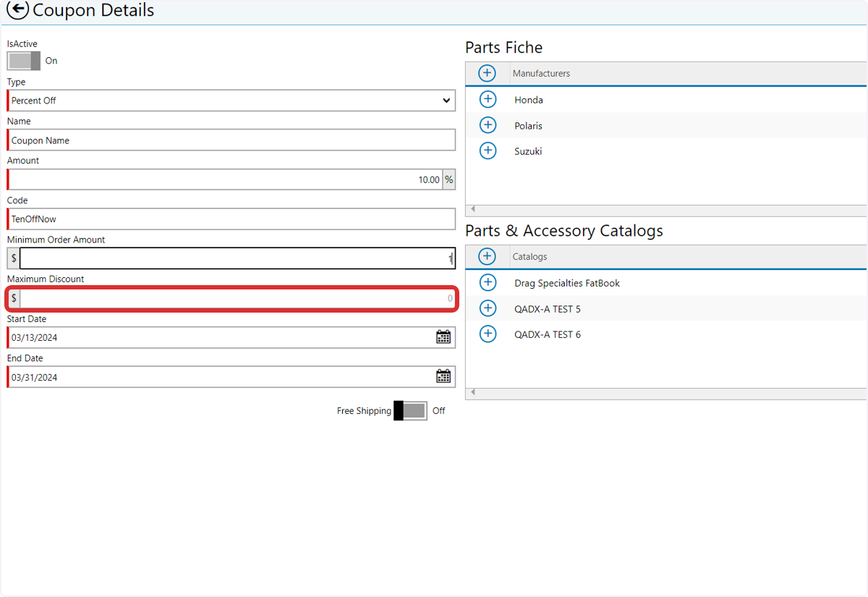Select the Drag Specialties FatBook row text

coord(567,283)
